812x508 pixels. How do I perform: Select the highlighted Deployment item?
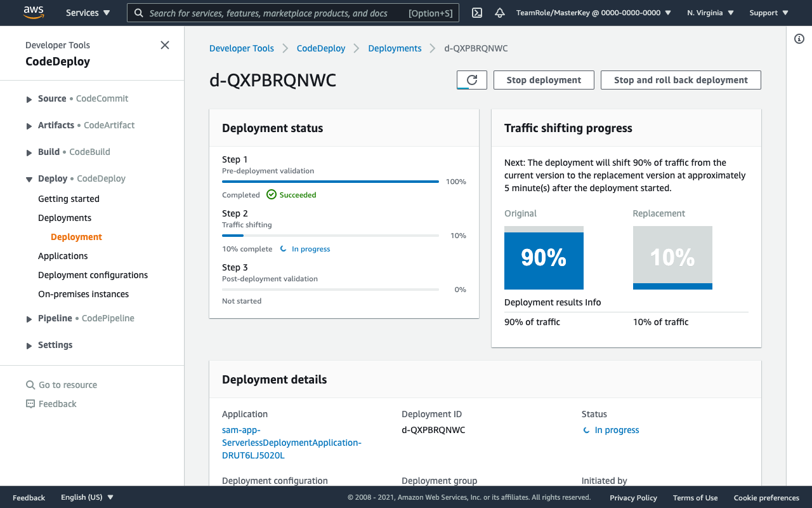point(76,237)
